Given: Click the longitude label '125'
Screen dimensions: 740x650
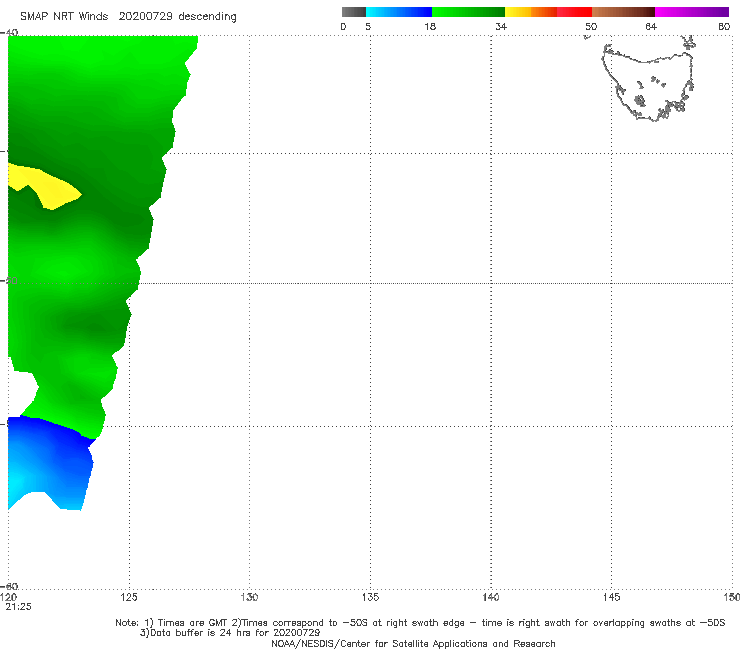Looking at the screenshot, I should (129, 598).
